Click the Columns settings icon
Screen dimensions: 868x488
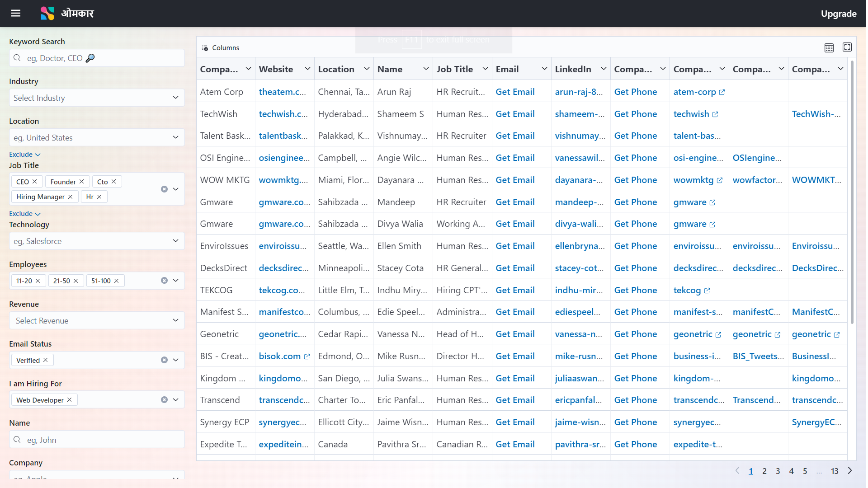tap(205, 48)
